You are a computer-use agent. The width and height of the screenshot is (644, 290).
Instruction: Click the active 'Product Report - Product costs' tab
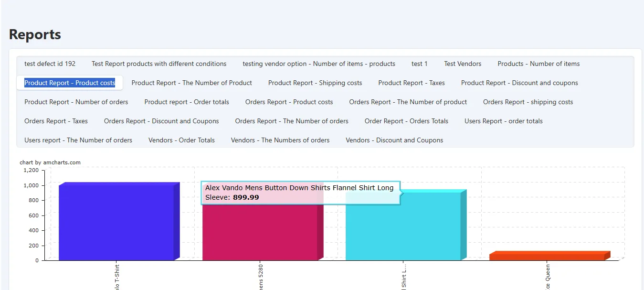[x=70, y=83]
